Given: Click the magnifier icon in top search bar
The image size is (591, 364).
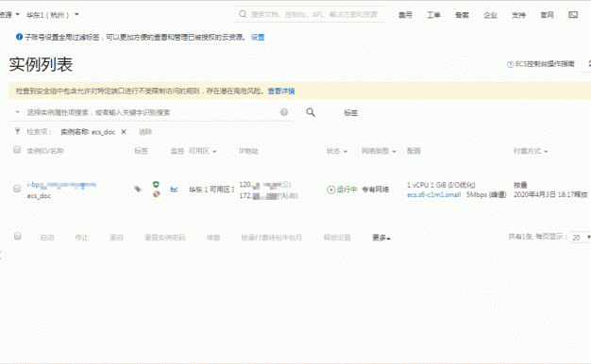Looking at the screenshot, I should click(243, 14).
